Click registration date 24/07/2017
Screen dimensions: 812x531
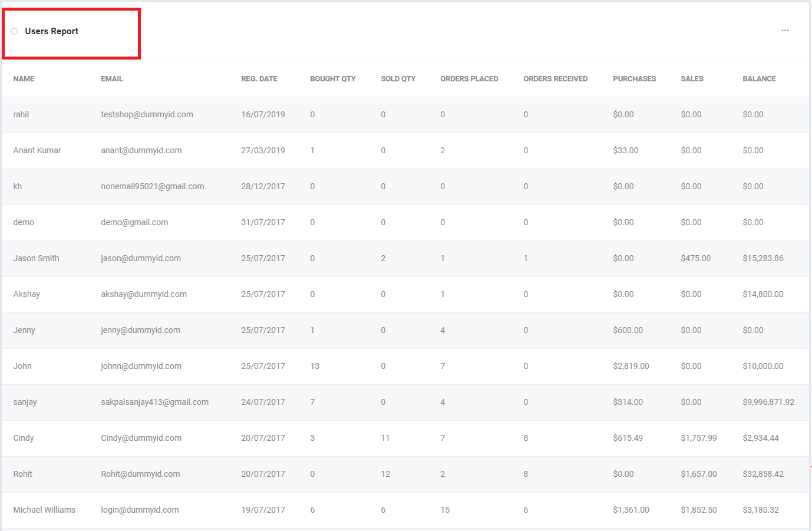[x=263, y=403]
